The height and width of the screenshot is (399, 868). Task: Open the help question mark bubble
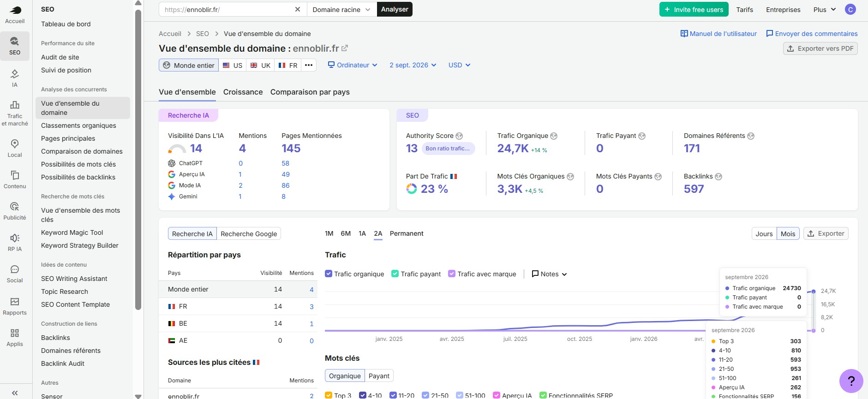point(851,381)
